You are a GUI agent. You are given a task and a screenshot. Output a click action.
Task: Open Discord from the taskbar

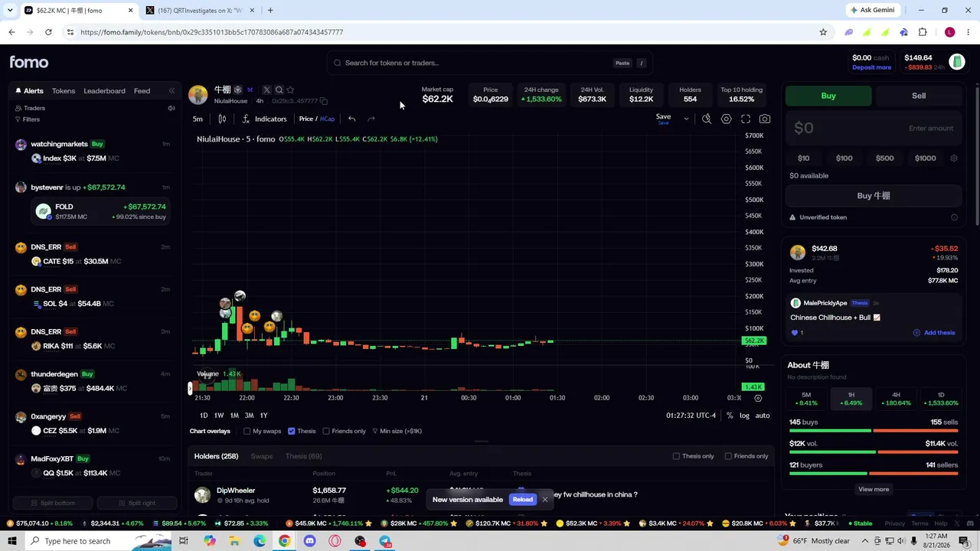point(309,541)
